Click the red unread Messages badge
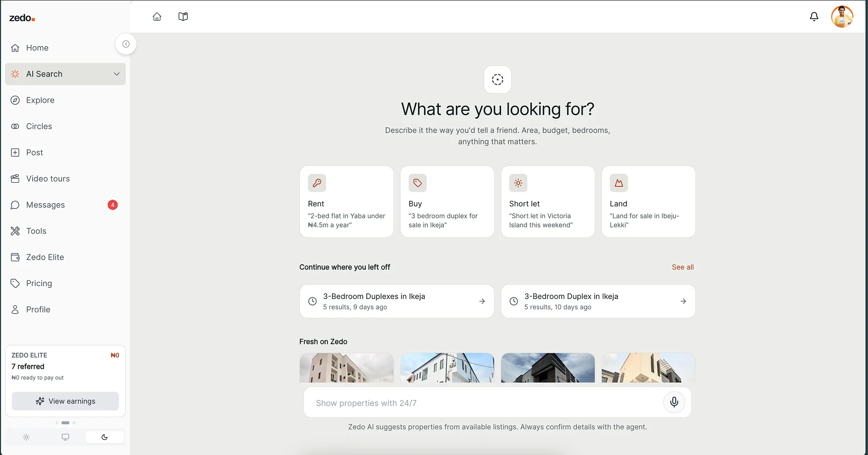 (113, 205)
